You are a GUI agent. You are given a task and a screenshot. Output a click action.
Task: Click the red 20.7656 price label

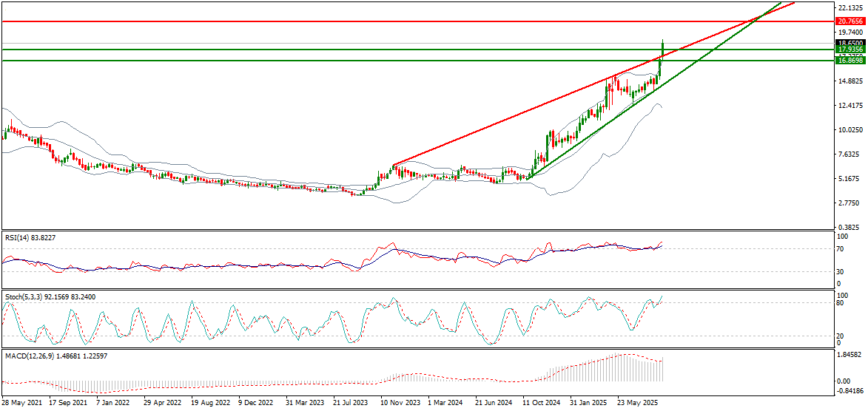click(850, 21)
